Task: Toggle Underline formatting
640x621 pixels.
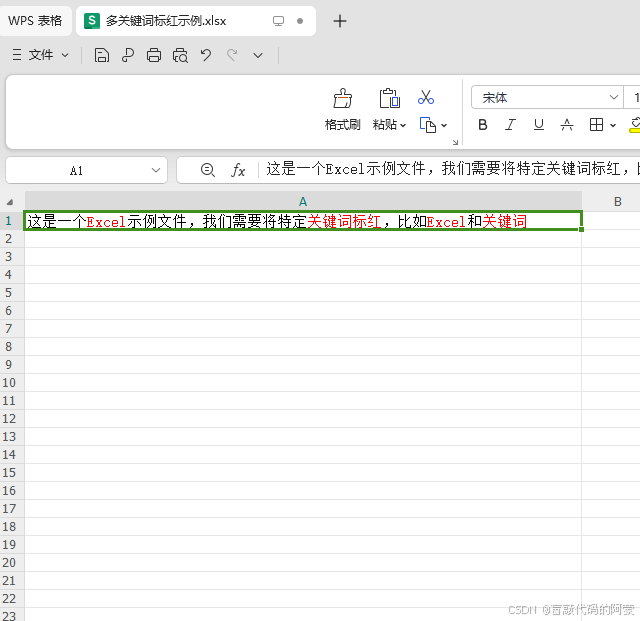Action: 539,125
